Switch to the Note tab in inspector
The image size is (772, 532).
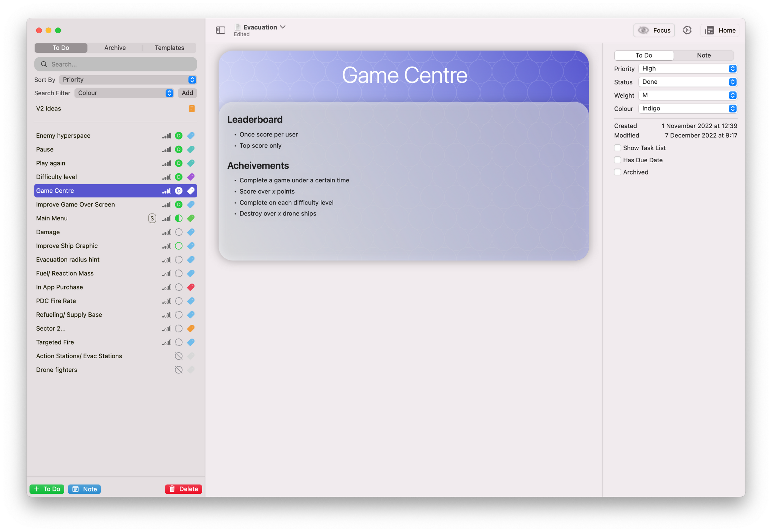(x=703, y=55)
